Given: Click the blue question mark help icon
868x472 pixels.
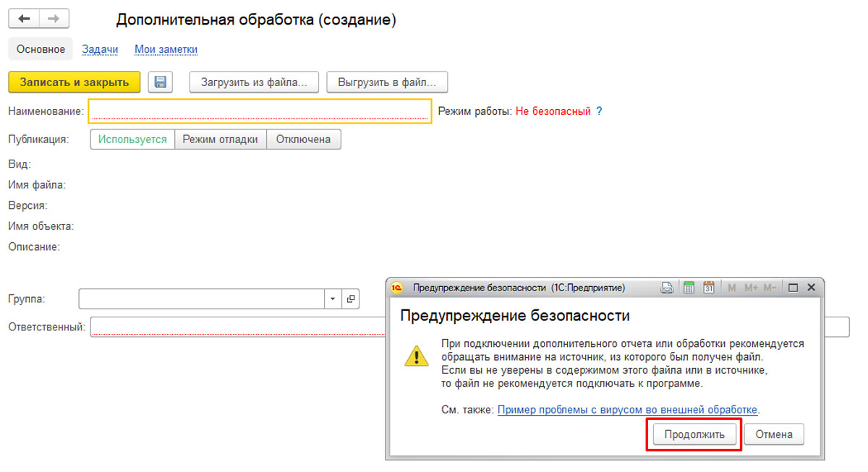Looking at the screenshot, I should point(599,111).
